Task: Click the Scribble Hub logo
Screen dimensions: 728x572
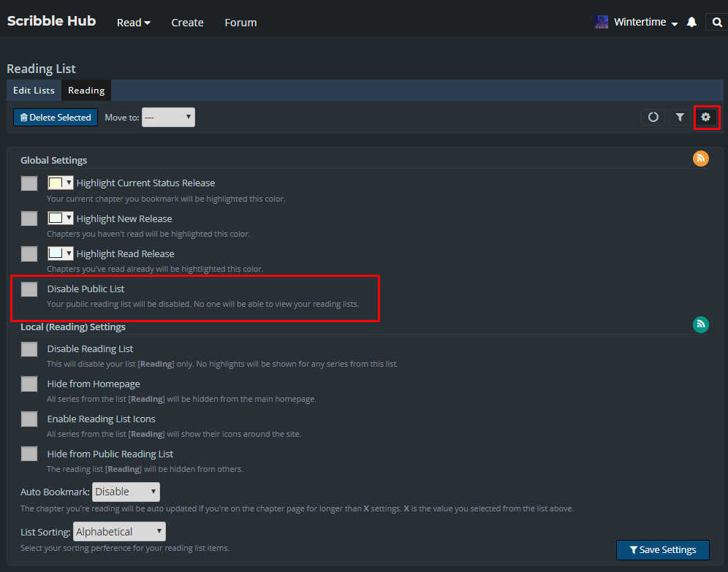Action: pyautogui.click(x=51, y=21)
